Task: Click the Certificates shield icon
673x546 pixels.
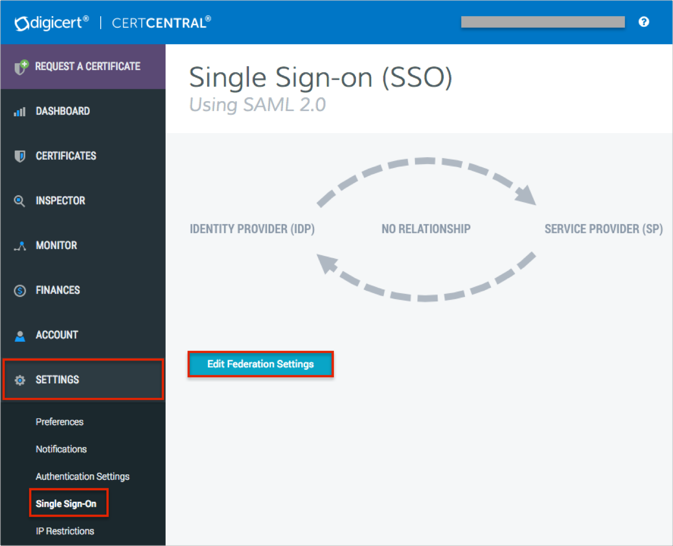Action: (x=20, y=156)
